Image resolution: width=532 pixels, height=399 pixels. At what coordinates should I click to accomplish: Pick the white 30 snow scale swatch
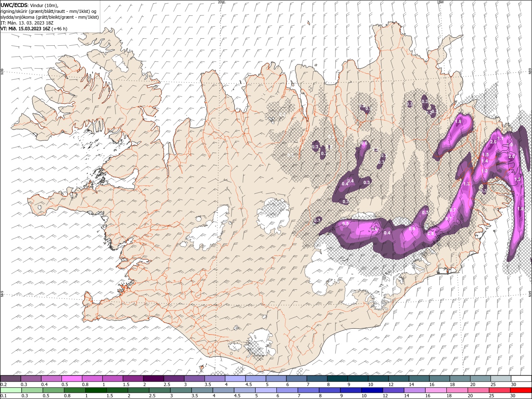coord(521,379)
